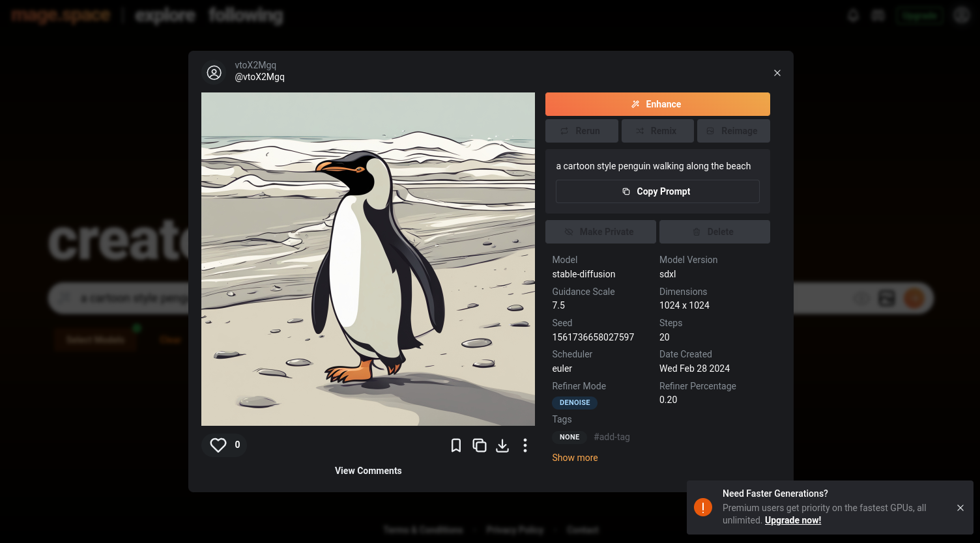The width and height of the screenshot is (980, 543).
Task: Click the Remix button
Action: pos(657,131)
